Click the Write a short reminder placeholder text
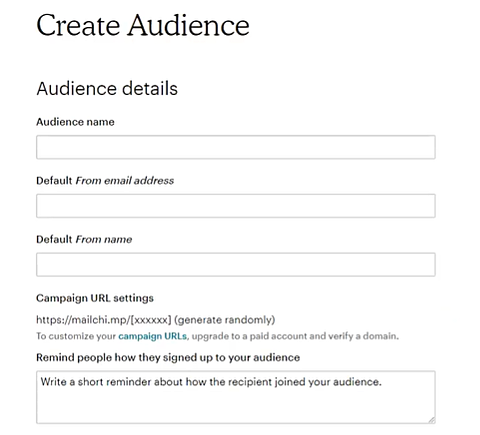Screen dimensions: 480x435 pyautogui.click(x=211, y=382)
